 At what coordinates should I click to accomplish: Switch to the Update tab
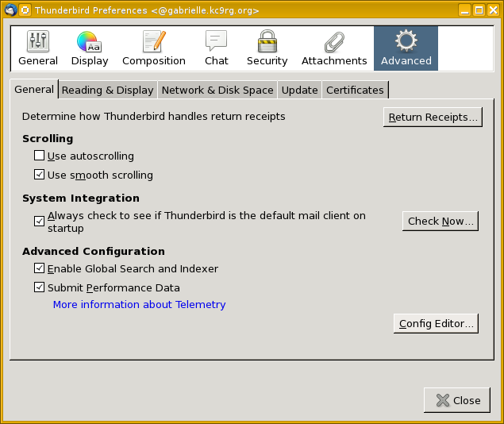[299, 90]
